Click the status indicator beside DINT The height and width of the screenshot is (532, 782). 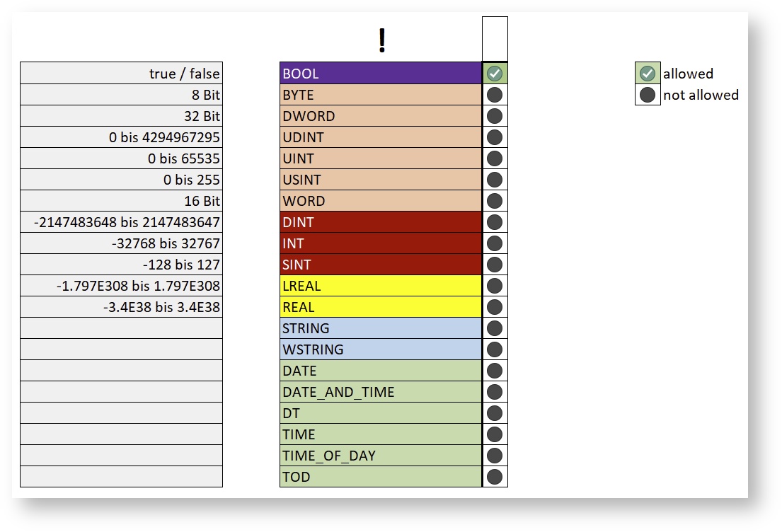pos(495,222)
